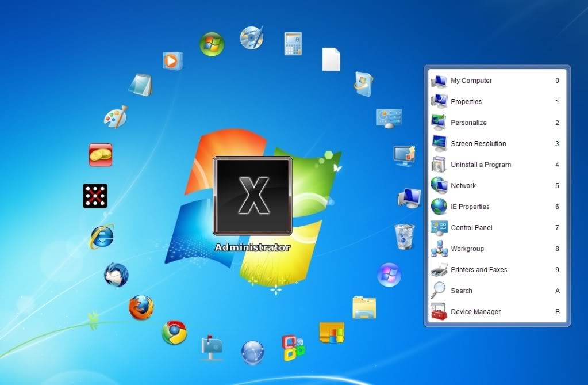The width and height of the screenshot is (588, 385).
Task: Click the blue network globe icon
Action: pyautogui.click(x=253, y=352)
